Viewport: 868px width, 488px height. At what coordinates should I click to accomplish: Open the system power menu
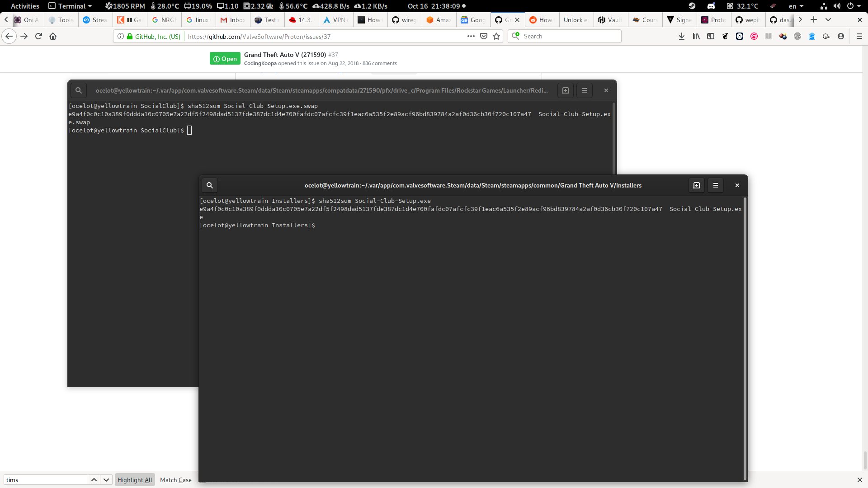(854, 6)
